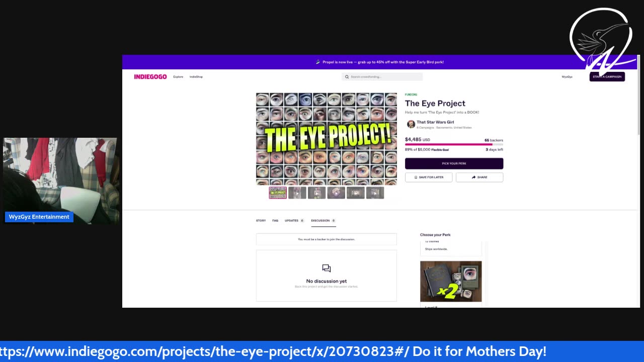Click Save for Later button
Screen dimensions: 644x362
(x=429, y=177)
